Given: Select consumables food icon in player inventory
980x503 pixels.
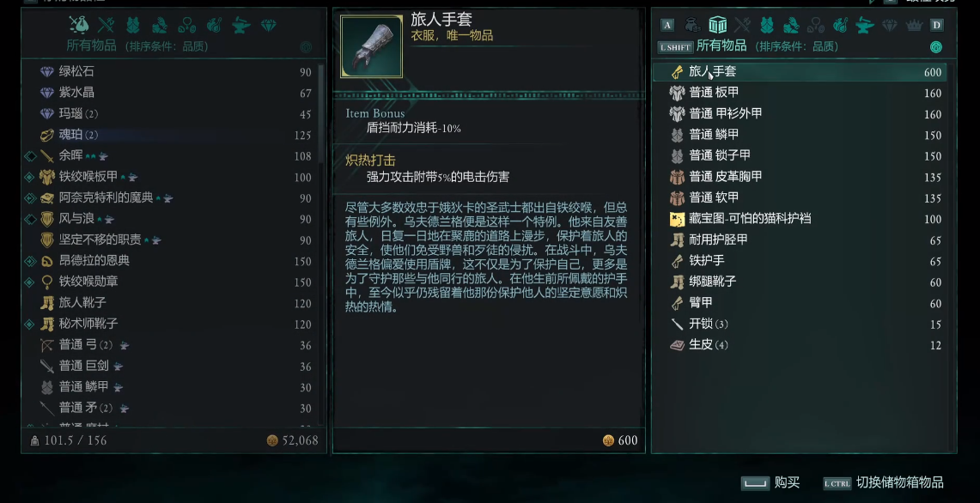Looking at the screenshot, I should pyautogui.click(x=214, y=25).
